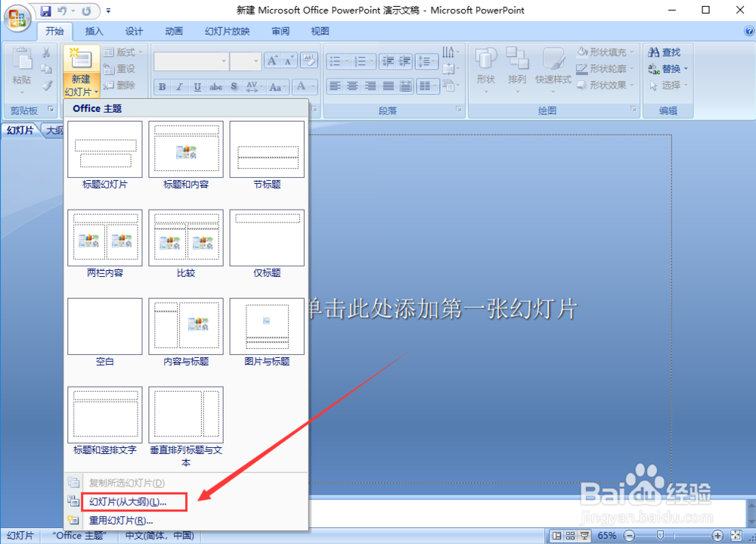The width and height of the screenshot is (756, 544).
Task: Open Quick Styles gallery
Action: (x=553, y=70)
